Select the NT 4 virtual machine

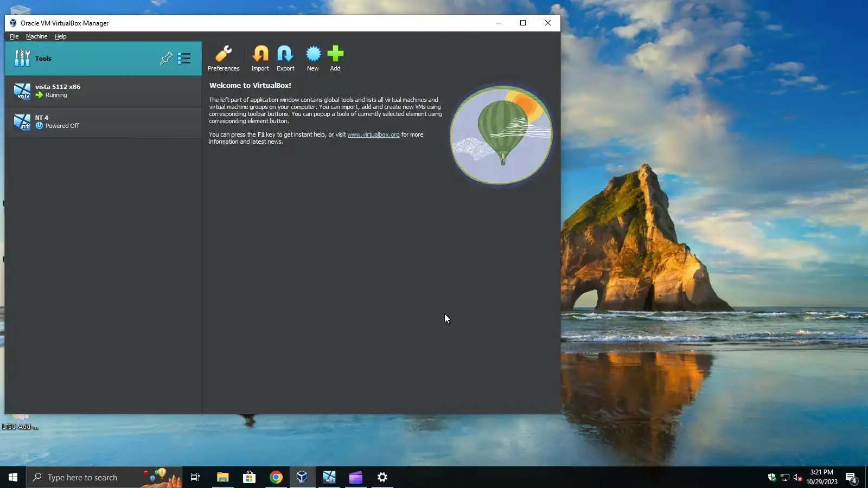click(103, 122)
